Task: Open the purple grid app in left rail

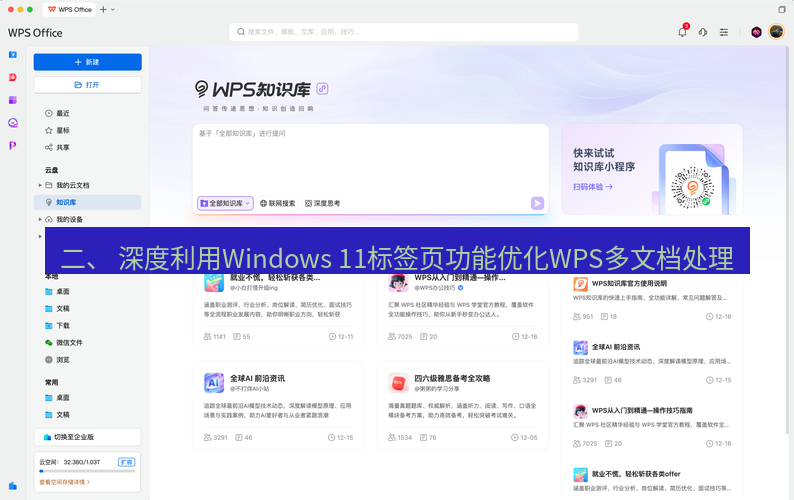Action: (x=13, y=100)
